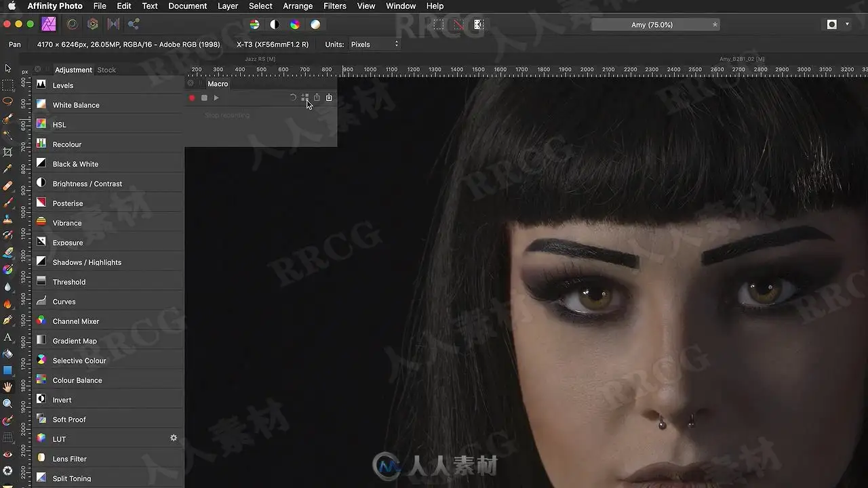This screenshot has height=488, width=868.
Task: Add a Levels adjustment
Action: [x=108, y=85]
